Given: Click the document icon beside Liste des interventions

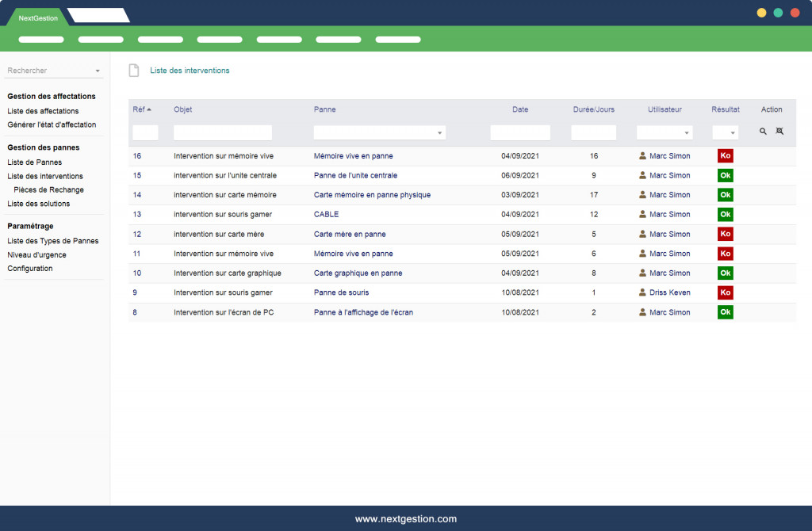Looking at the screenshot, I should pyautogui.click(x=134, y=71).
